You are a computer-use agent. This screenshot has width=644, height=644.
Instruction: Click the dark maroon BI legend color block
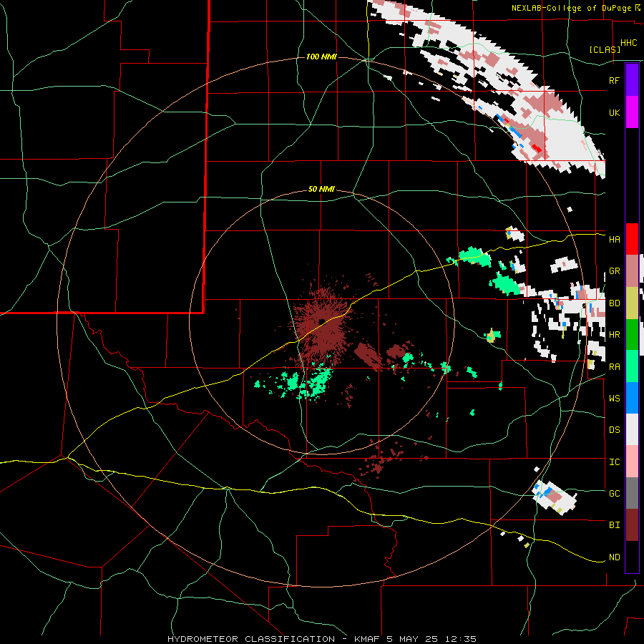pos(632,525)
